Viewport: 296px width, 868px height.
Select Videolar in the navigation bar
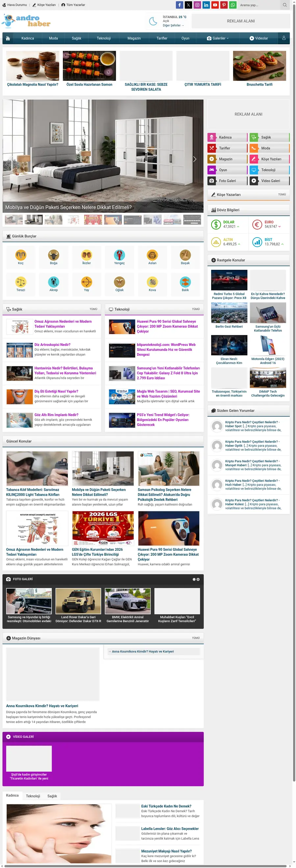click(x=259, y=39)
